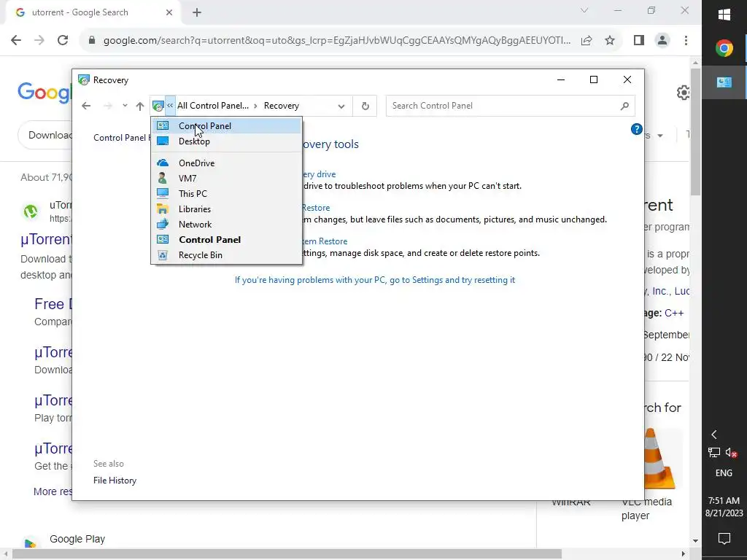The image size is (747, 560).
Task: Click the Control Panel Home link
Action: (x=122, y=138)
